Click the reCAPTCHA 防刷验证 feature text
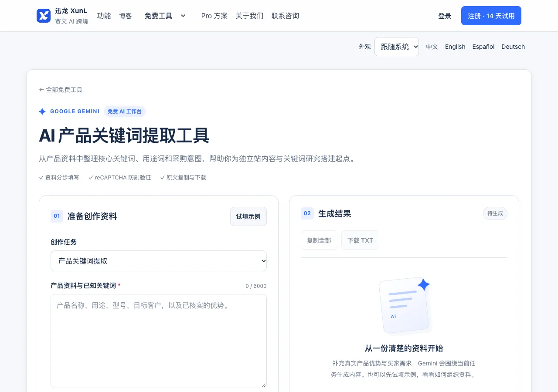Viewport: 558px width, 392px height. pyautogui.click(x=120, y=178)
